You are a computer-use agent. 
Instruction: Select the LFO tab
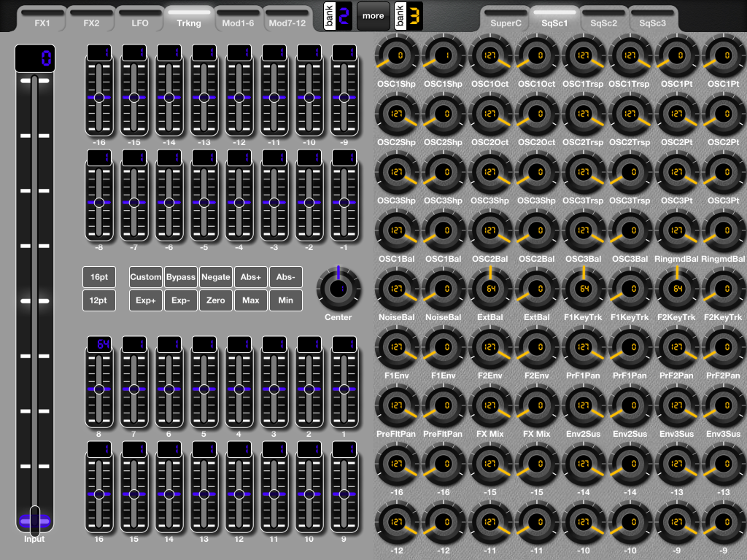[x=140, y=20]
